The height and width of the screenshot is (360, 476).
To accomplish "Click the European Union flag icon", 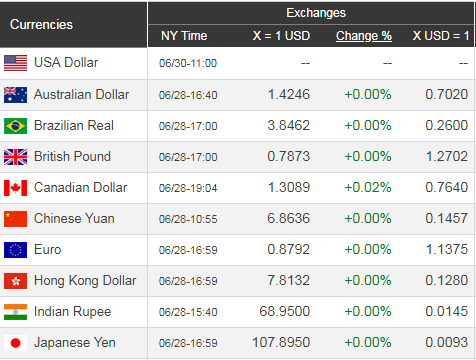I will (15, 250).
